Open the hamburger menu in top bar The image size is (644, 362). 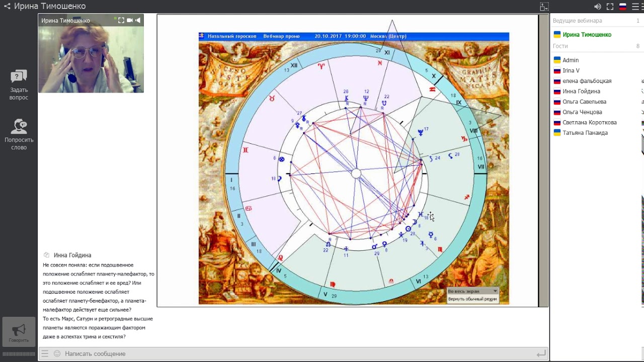click(x=635, y=7)
